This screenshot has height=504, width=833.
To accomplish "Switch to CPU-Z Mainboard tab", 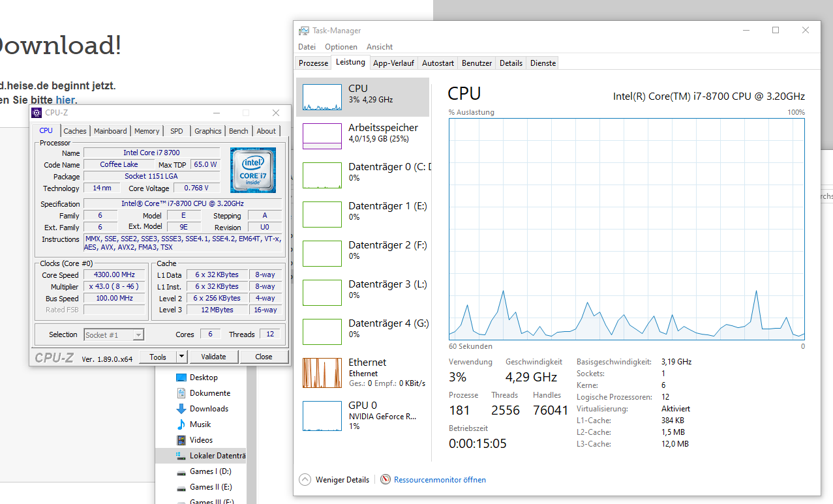I will pos(110,131).
